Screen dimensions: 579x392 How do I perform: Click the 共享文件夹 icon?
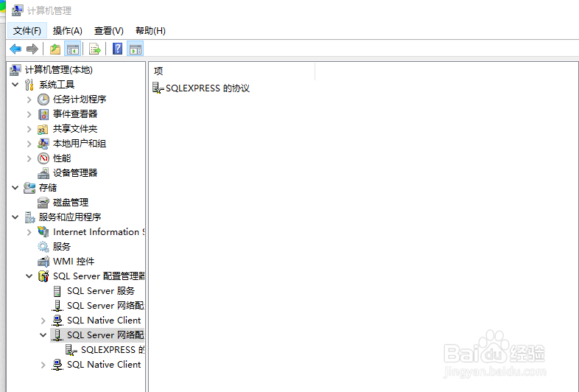point(43,129)
